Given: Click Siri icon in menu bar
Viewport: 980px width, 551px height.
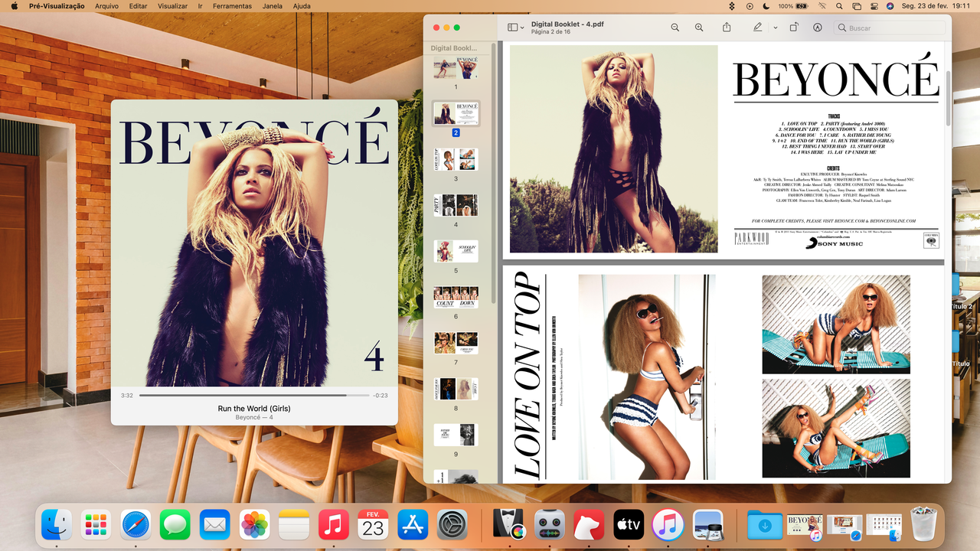Looking at the screenshot, I should (890, 6).
